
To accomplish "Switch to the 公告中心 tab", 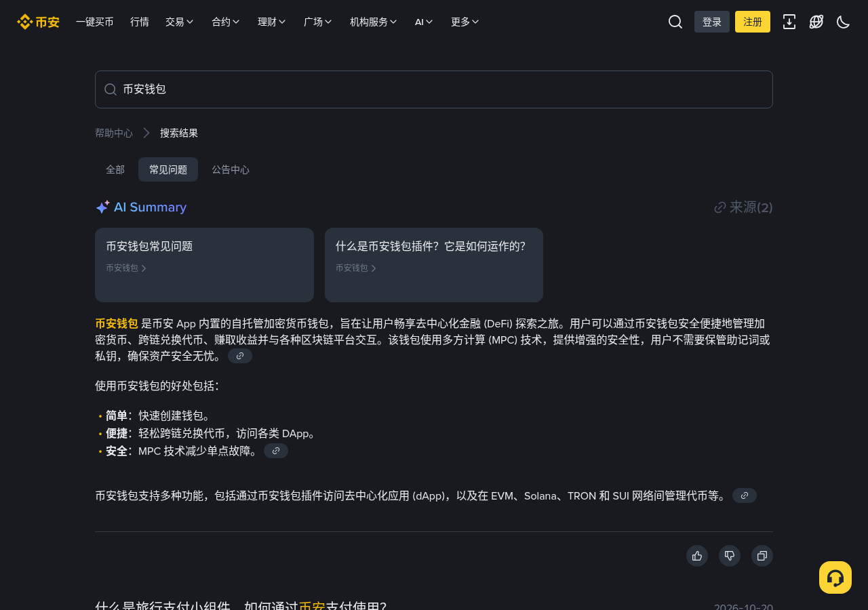I will coord(231,169).
